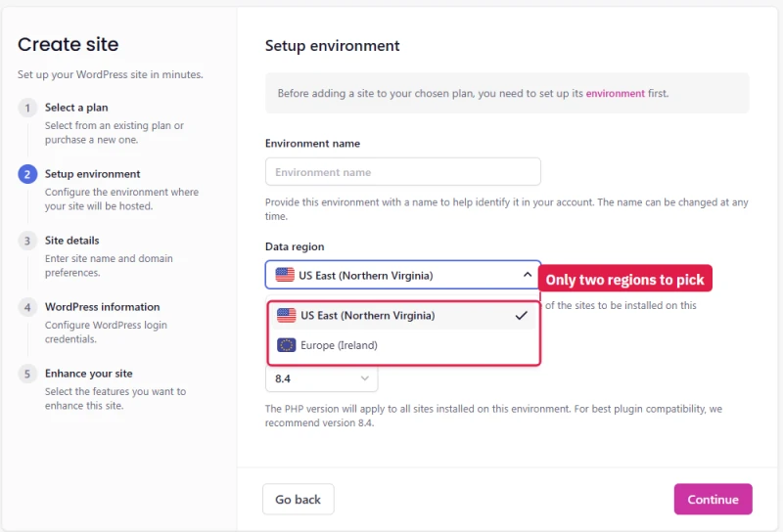Open the environment link in the notice

(615, 93)
